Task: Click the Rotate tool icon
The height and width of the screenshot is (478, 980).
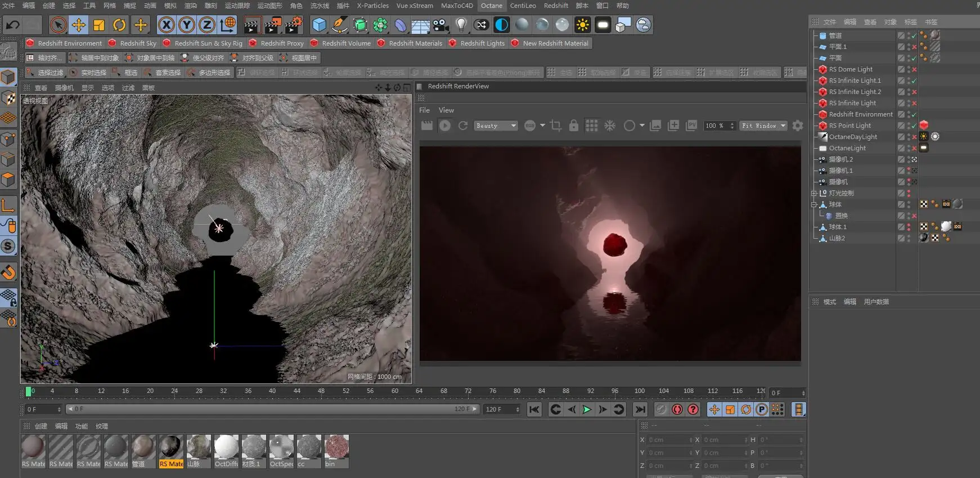Action: click(119, 25)
